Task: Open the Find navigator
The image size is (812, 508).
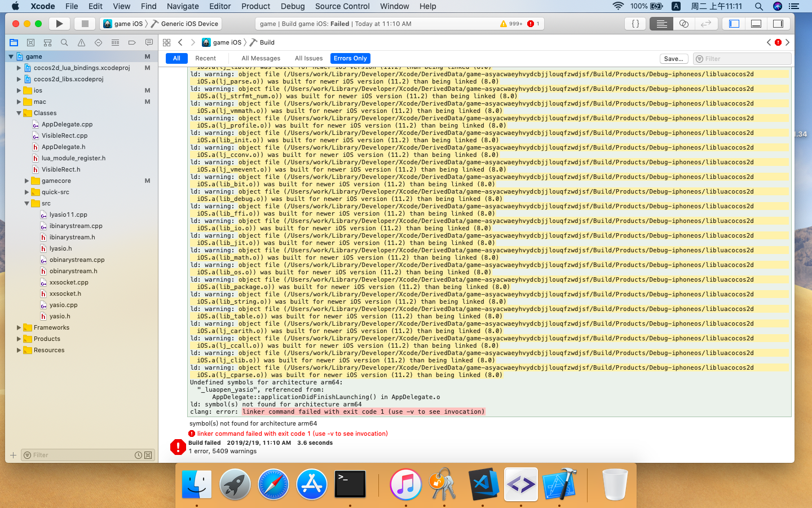Action: click(x=64, y=42)
